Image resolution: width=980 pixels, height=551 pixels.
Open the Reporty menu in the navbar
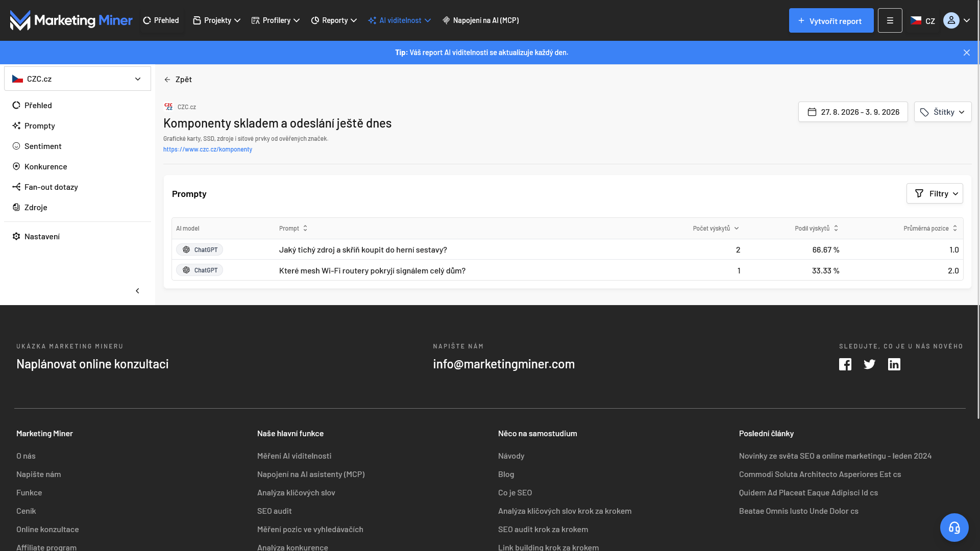pos(334,20)
